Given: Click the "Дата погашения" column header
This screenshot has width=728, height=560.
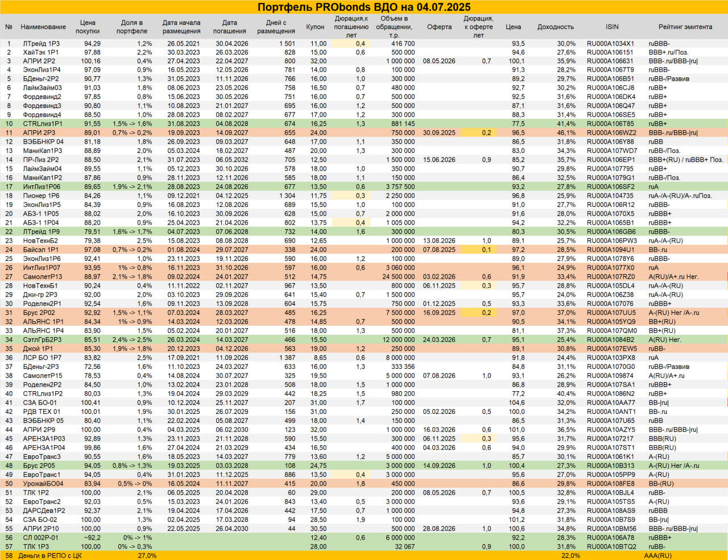Looking at the screenshot, I should tap(230, 27).
